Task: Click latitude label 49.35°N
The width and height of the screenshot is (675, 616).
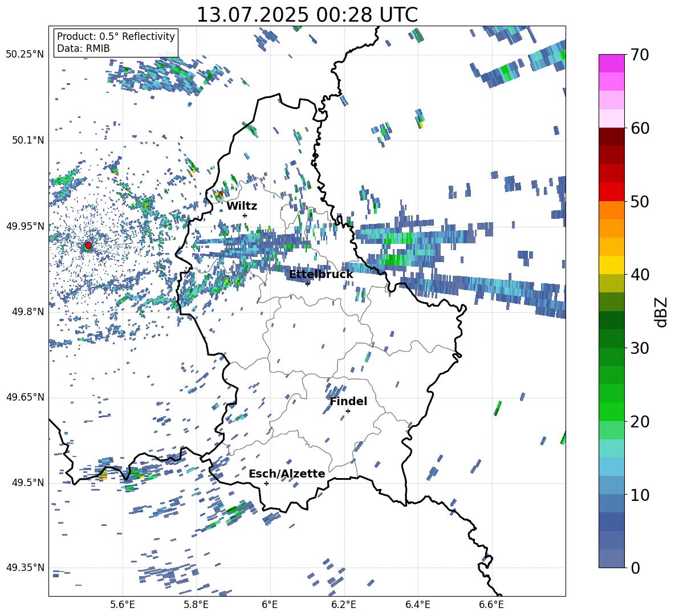Action: coord(25,568)
